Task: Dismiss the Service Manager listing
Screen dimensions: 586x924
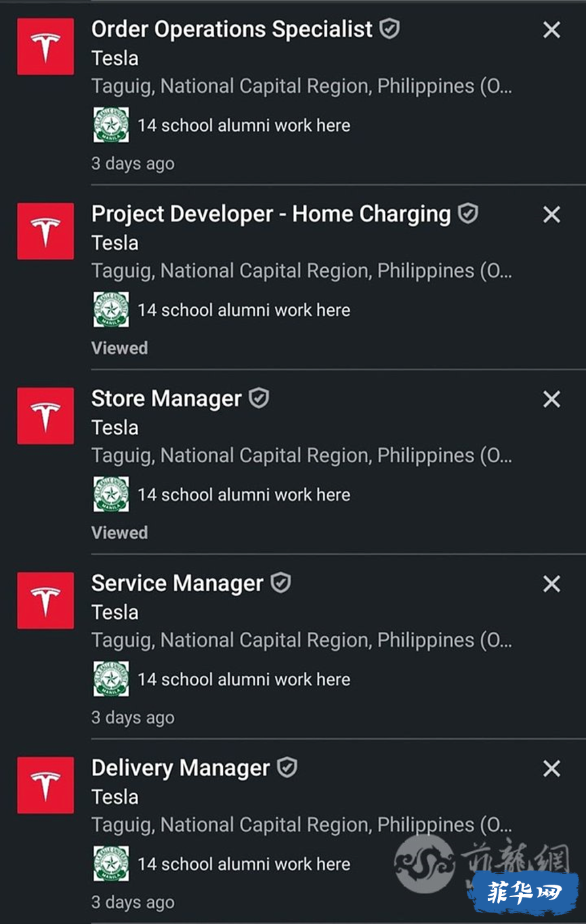Action: coord(551,584)
